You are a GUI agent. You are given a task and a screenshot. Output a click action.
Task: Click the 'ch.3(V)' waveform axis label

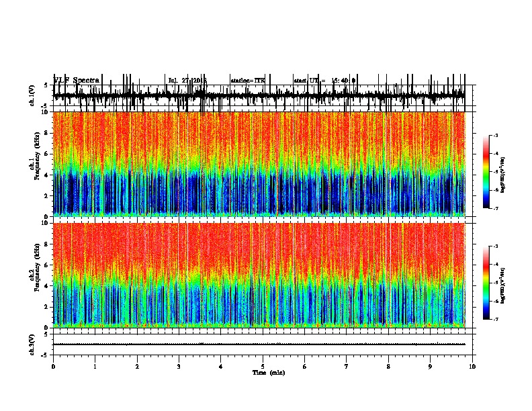tap(32, 345)
